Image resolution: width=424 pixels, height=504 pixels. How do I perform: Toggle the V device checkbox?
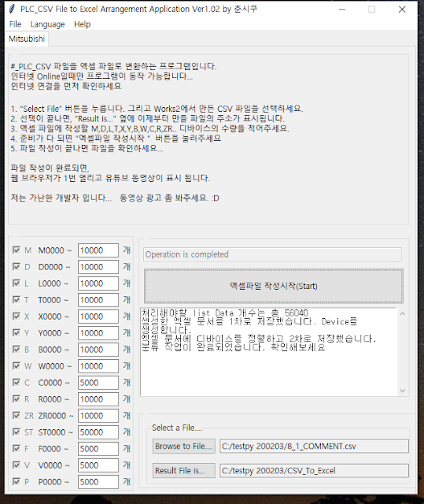pyautogui.click(x=16, y=465)
